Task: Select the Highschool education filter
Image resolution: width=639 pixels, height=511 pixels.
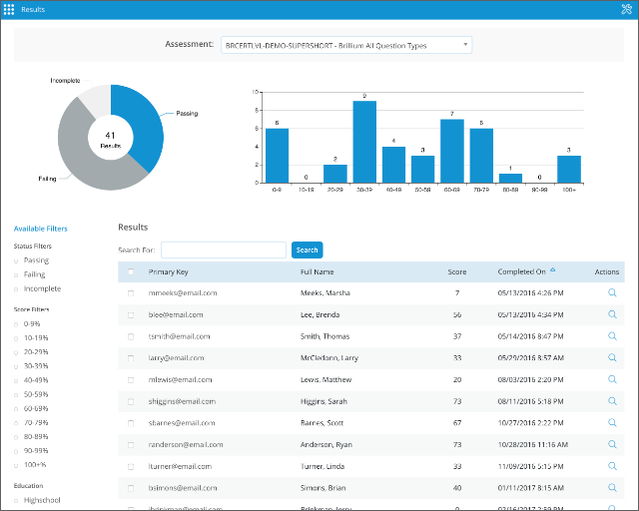Action: coord(16,501)
